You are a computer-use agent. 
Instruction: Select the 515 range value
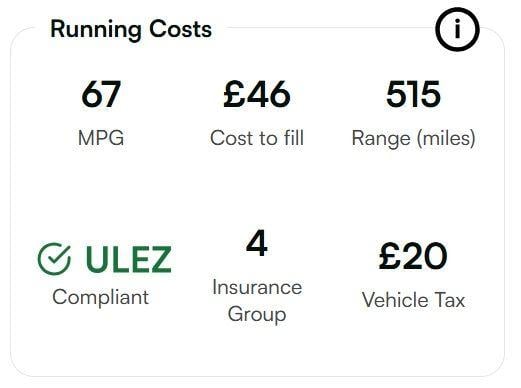coord(413,94)
